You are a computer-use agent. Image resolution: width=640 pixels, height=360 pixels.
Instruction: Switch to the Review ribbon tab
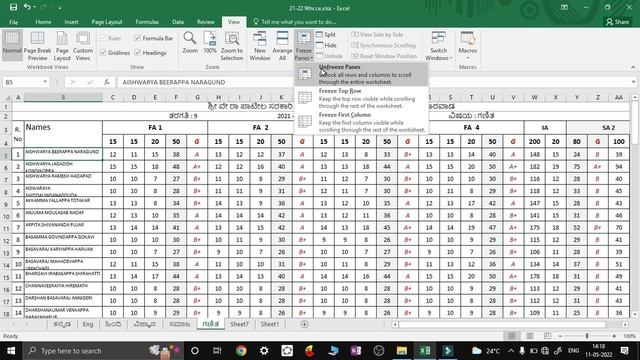(206, 22)
